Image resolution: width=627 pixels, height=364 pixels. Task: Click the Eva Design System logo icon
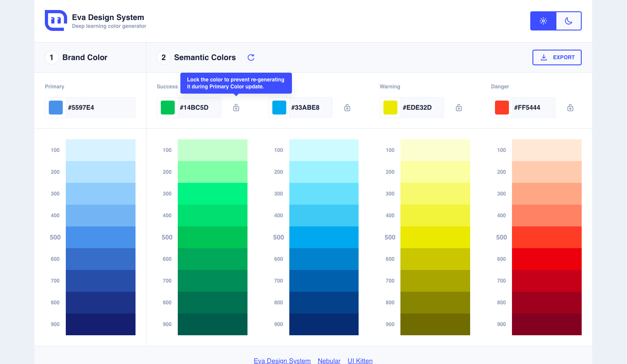pyautogui.click(x=56, y=20)
